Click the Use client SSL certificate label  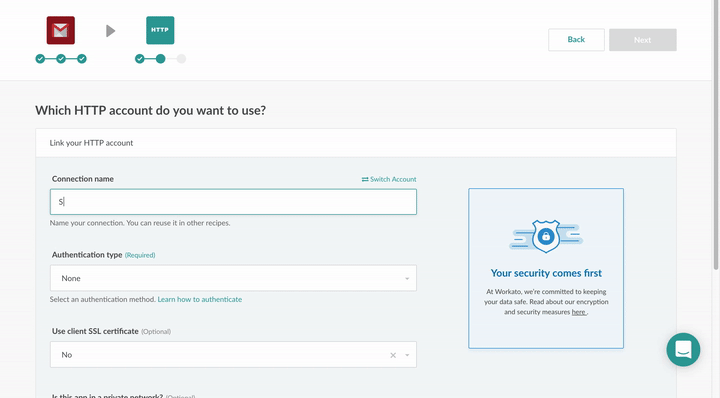point(95,331)
